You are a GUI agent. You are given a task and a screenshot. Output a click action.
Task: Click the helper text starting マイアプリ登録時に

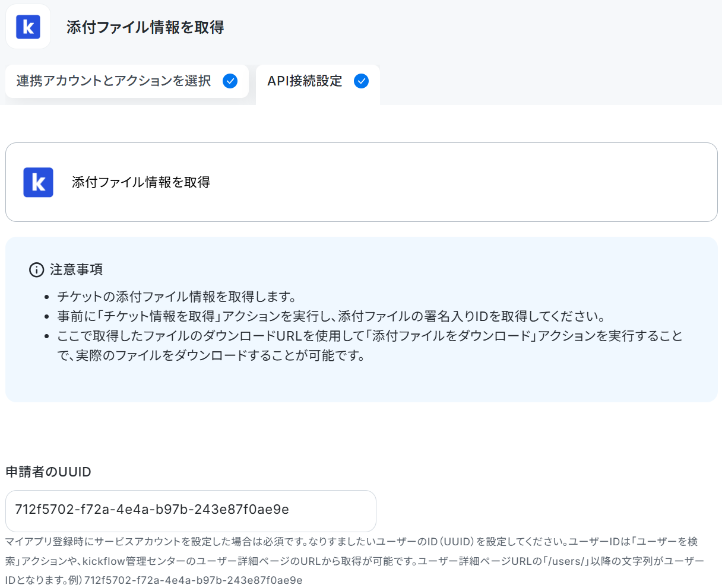354,561
